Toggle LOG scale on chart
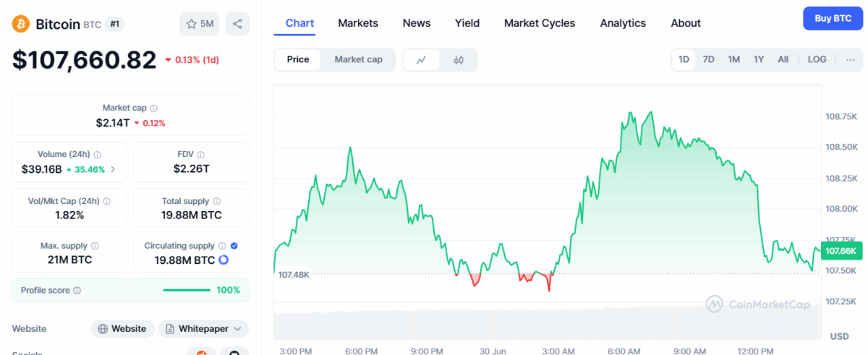The height and width of the screenshot is (355, 868). pos(817,59)
